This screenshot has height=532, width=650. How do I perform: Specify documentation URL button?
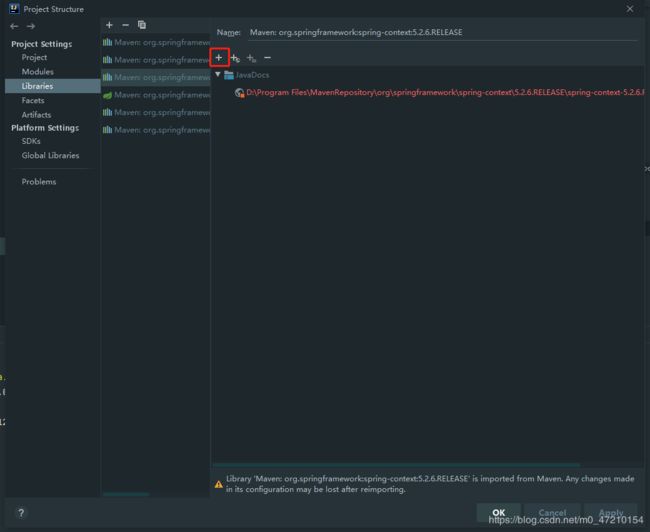tap(235, 58)
